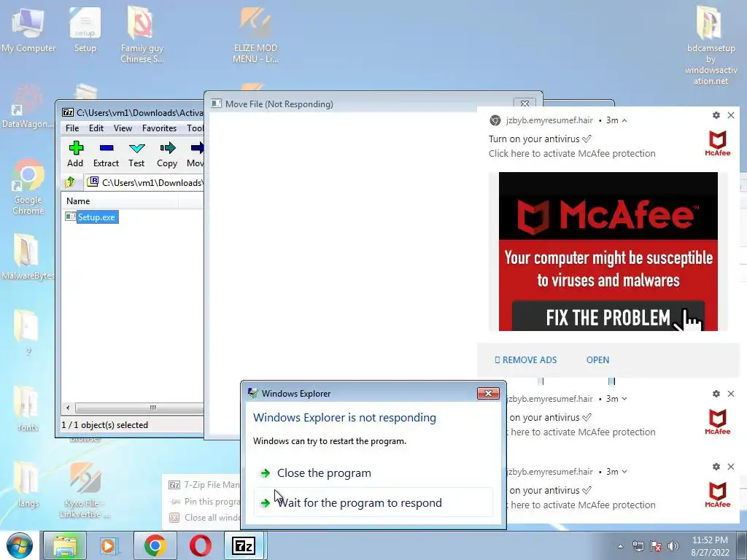Open Windows Media Player taskbar icon
The height and width of the screenshot is (560, 747).
pos(109,545)
